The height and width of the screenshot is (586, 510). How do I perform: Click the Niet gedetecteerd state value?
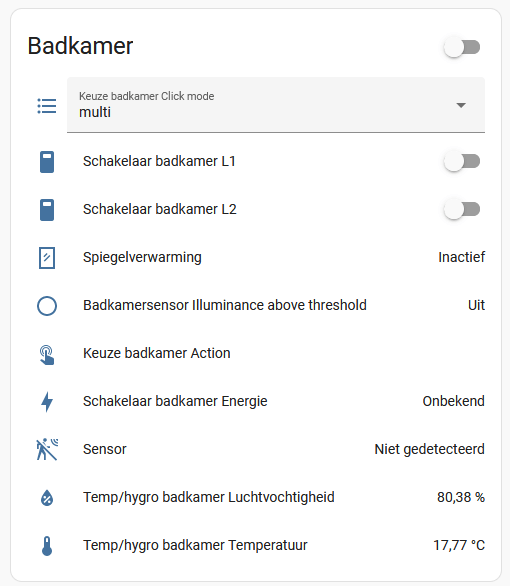pyautogui.click(x=430, y=449)
